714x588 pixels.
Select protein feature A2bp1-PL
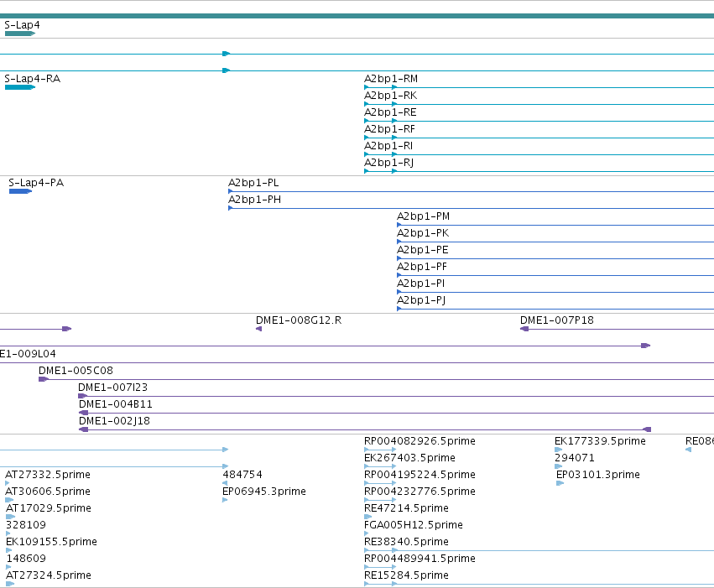253,183
